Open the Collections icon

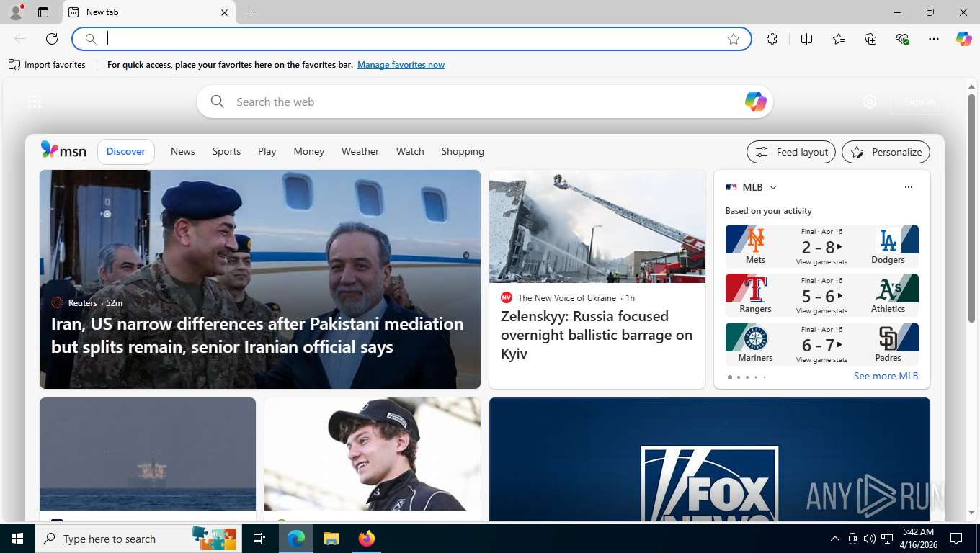pyautogui.click(x=870, y=39)
